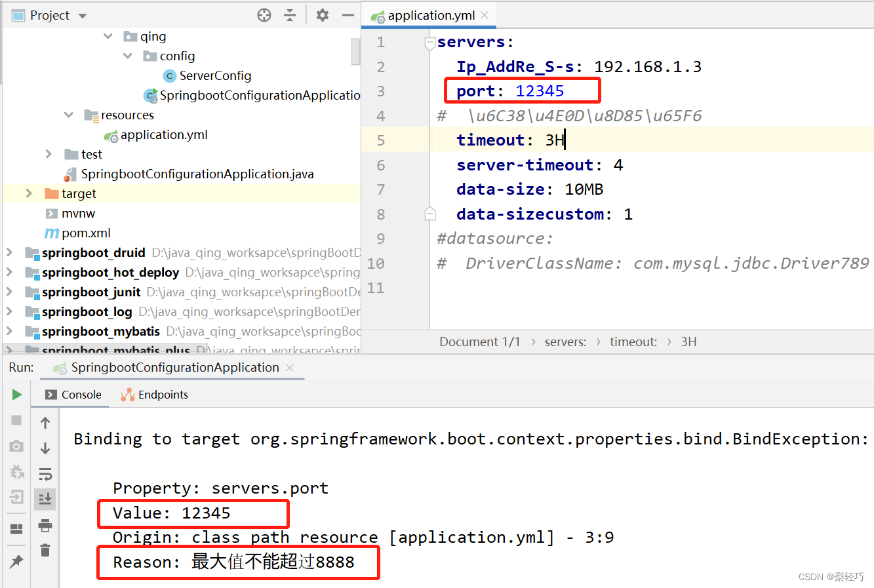
Task: Select opened file in Project view
Action: tap(264, 14)
